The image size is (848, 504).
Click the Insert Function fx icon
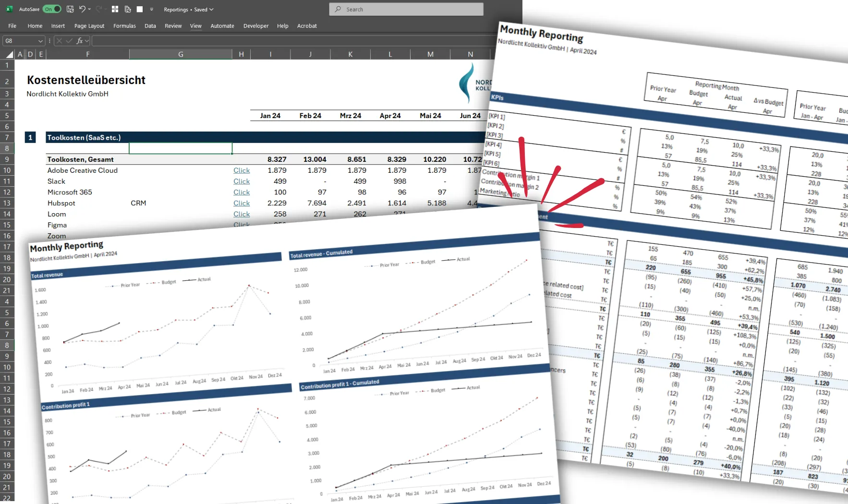pos(79,41)
